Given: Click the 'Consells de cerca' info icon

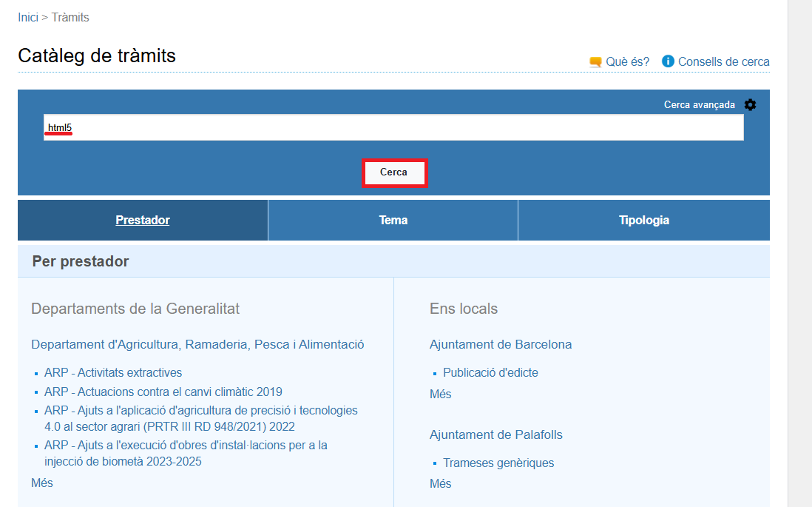Looking at the screenshot, I should 668,61.
